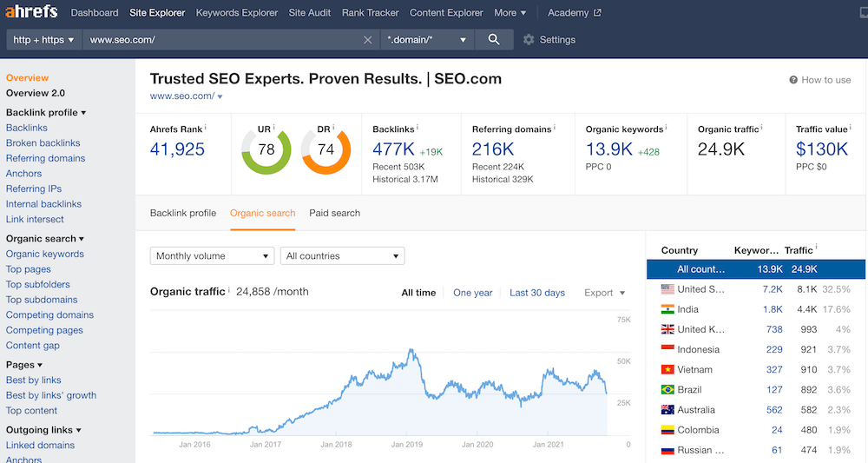Click the Settings gear icon
The width and height of the screenshot is (868, 463).
[529, 39]
